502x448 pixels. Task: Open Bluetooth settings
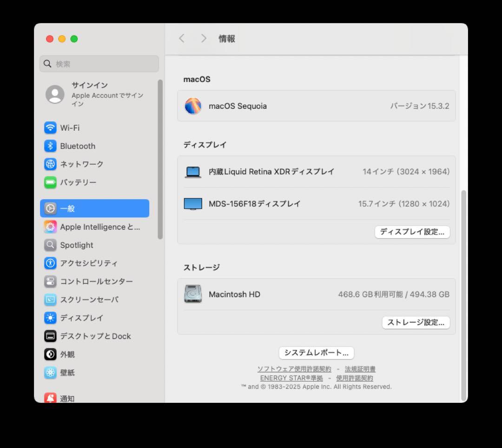coord(77,146)
